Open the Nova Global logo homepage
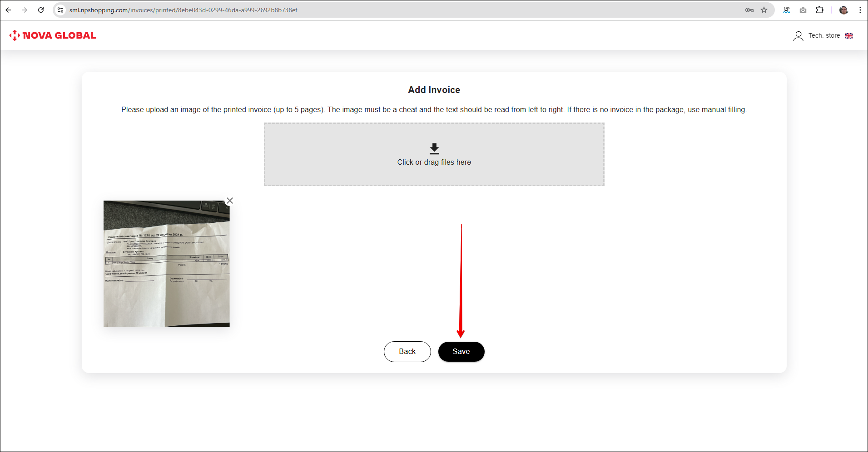This screenshot has height=452, width=868. pos(53,35)
